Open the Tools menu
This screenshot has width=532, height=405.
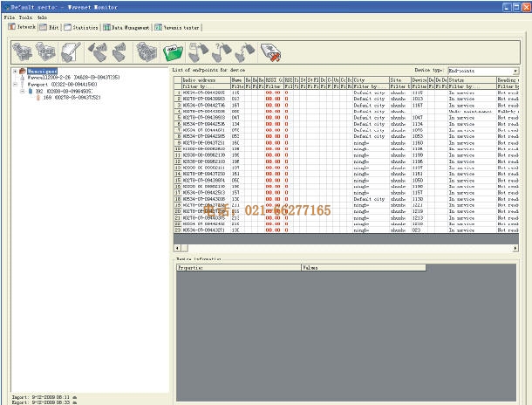tap(26, 17)
